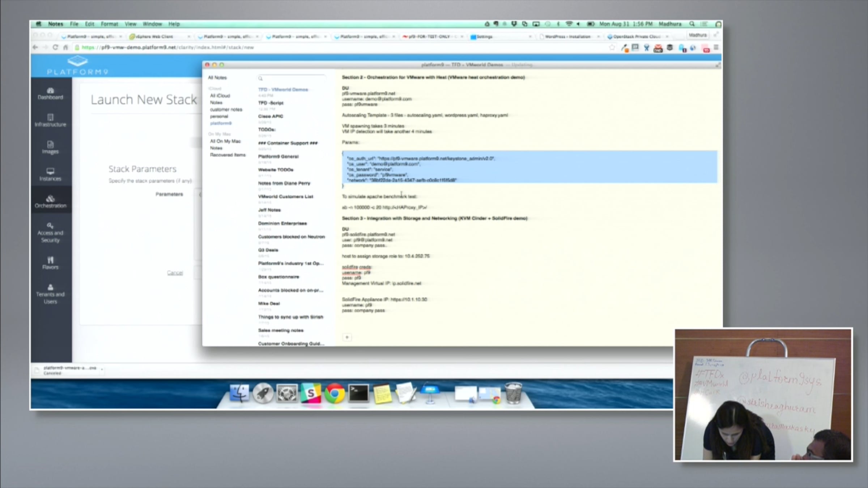868x488 pixels.
Task: Open the Apple menu
Action: (x=38, y=24)
